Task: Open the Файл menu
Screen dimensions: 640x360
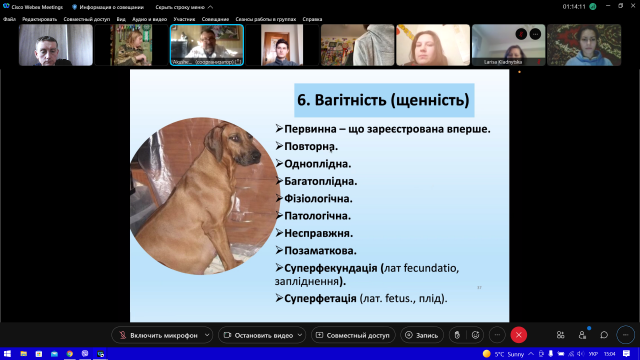Action: 9,19
